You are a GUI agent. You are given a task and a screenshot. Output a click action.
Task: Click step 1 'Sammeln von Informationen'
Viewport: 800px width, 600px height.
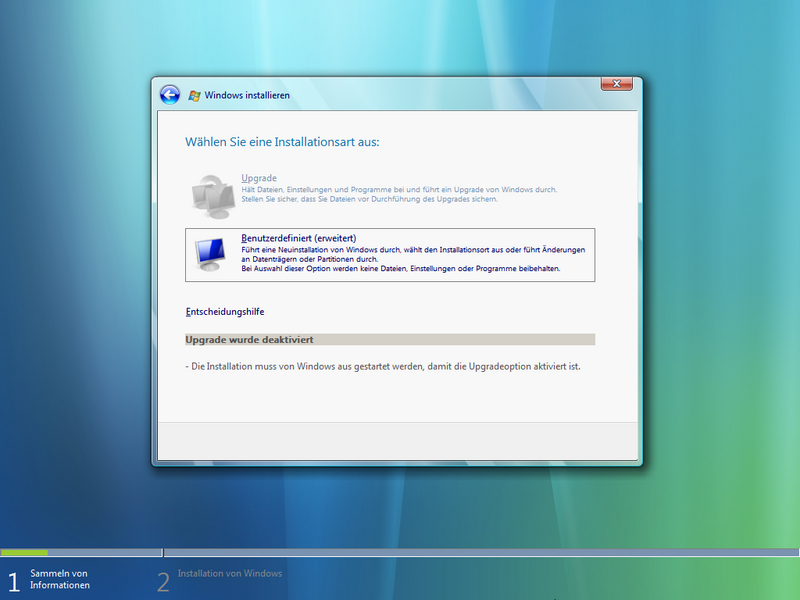point(60,579)
